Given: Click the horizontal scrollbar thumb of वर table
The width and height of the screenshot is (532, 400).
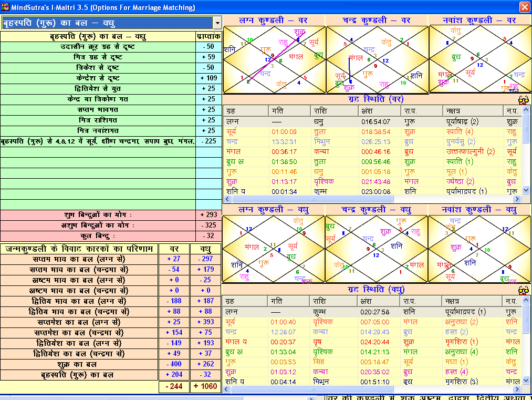Looking at the screenshot, I should tap(312, 199).
